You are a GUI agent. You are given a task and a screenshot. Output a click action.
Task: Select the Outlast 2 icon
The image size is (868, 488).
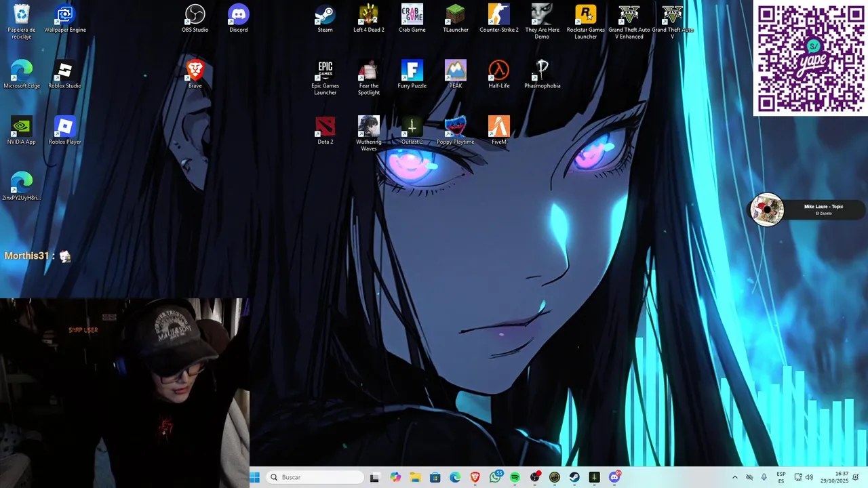pos(412,131)
